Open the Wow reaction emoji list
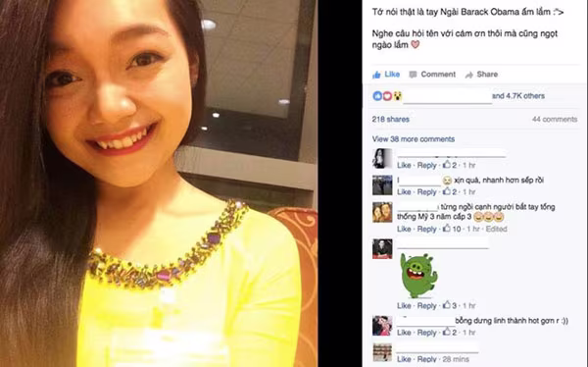Viewport: 588px width, 367px height. click(397, 96)
